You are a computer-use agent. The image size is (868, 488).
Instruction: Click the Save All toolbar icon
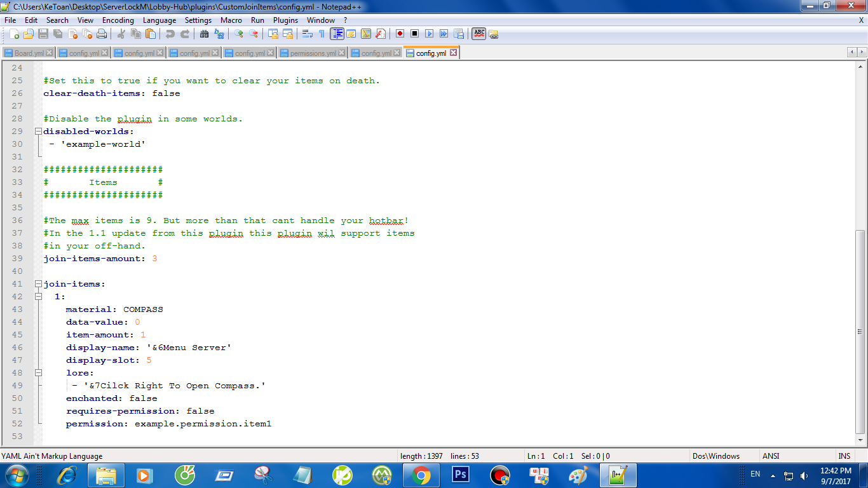point(58,34)
